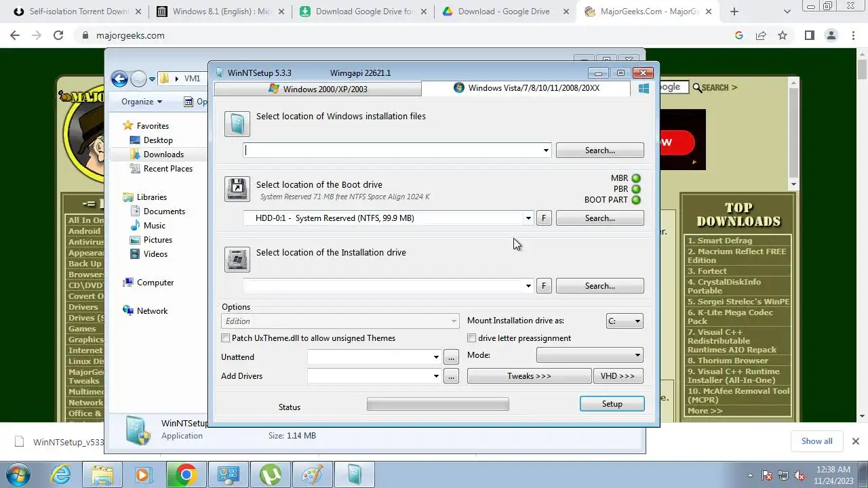Click the volume icon in the tray
This screenshot has height=488, width=868.
click(x=800, y=475)
